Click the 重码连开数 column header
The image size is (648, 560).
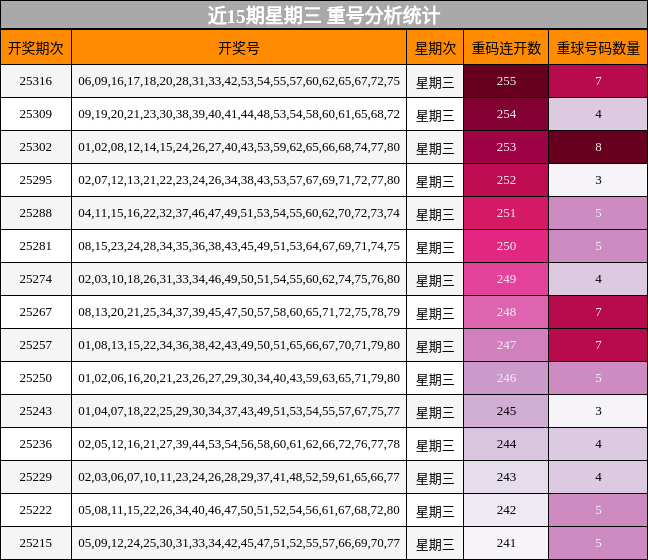(x=506, y=48)
